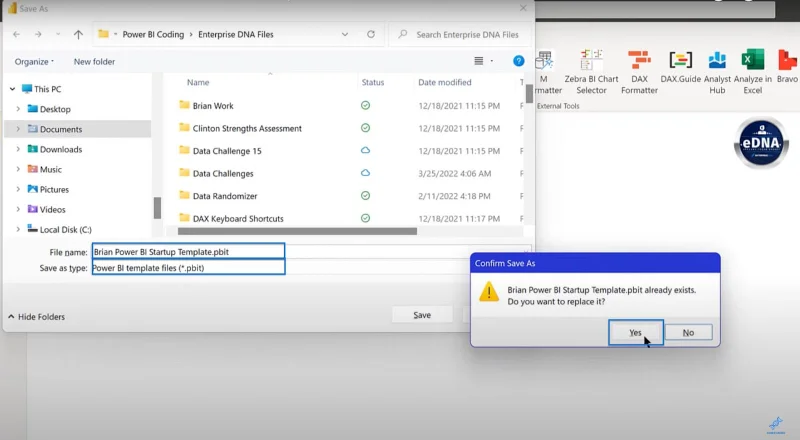The width and height of the screenshot is (800, 440).
Task: Open address bar previous locations dropdown
Action: pos(345,34)
